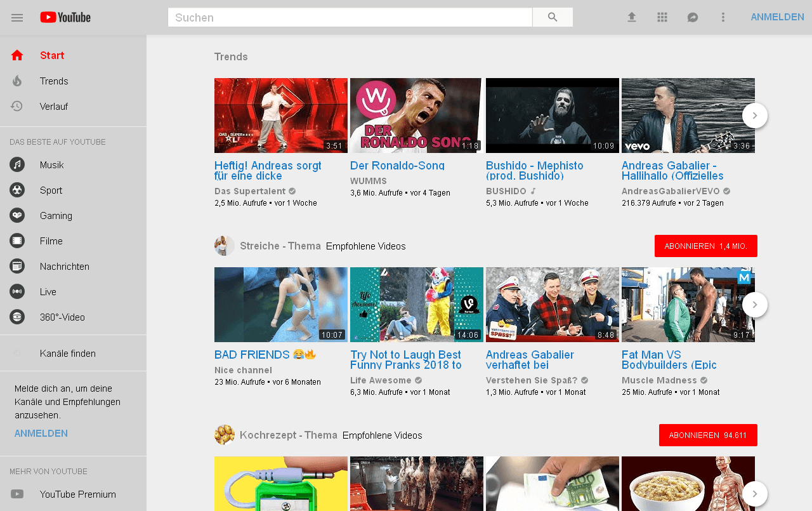Open 'BAD FRIENDS' video title
This screenshot has height=511, width=812.
coord(265,355)
